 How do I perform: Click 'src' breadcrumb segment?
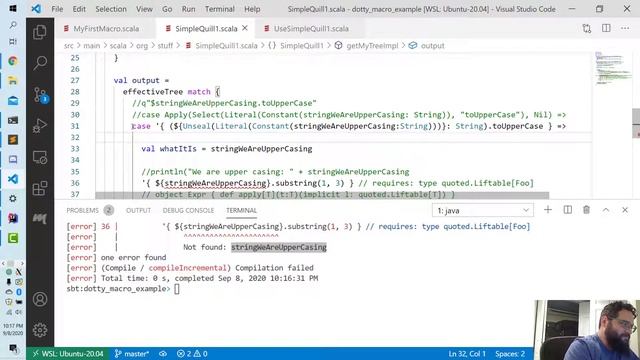[69, 46]
